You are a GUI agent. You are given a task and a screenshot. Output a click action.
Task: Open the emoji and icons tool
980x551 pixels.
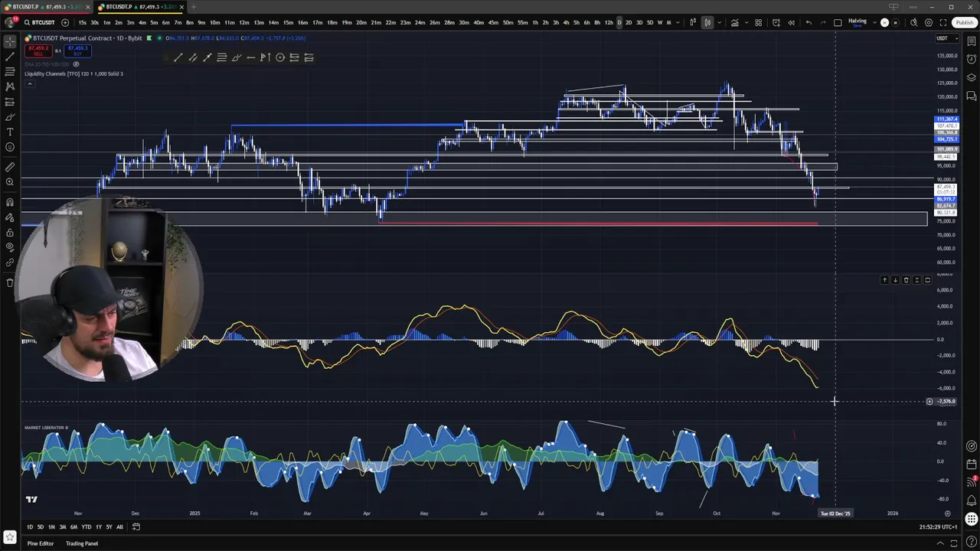(x=10, y=147)
